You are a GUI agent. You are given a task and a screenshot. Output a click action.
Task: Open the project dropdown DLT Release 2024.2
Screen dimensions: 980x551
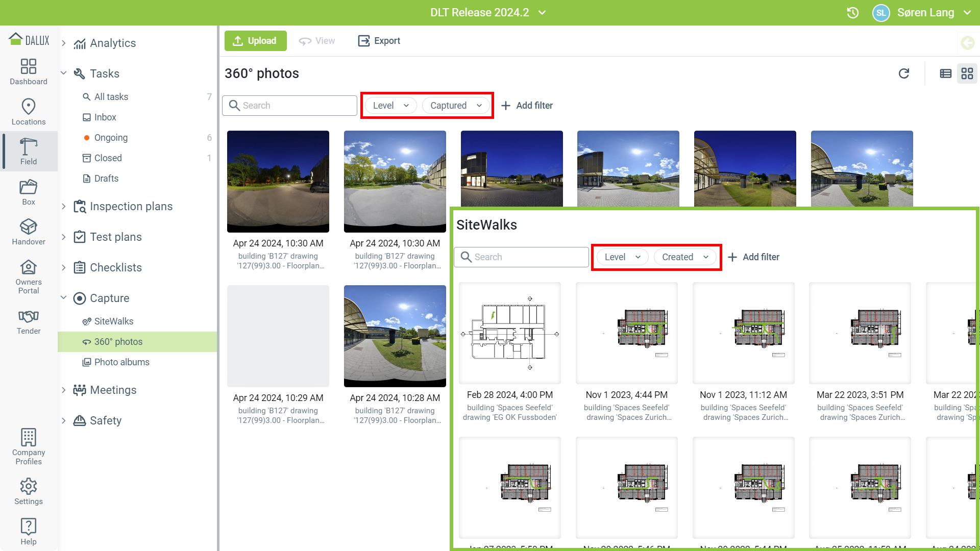pos(488,13)
